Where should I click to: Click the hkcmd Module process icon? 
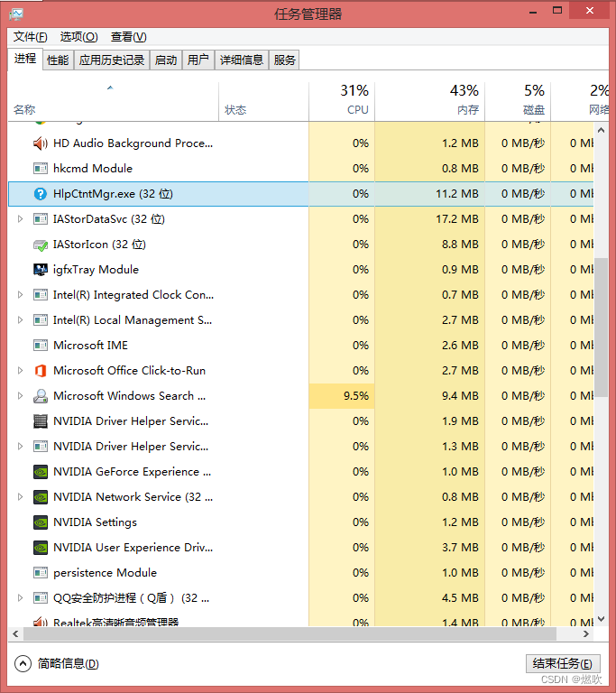point(41,169)
